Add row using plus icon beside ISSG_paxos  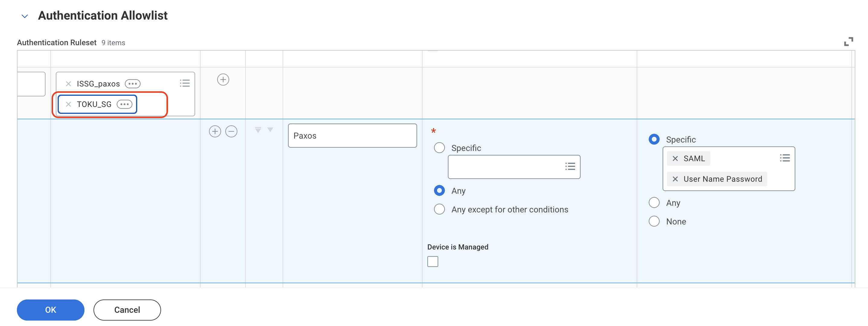(223, 80)
